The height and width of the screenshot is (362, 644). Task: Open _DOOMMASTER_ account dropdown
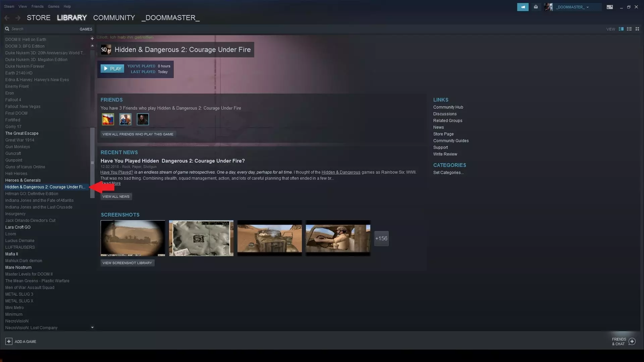[572, 7]
